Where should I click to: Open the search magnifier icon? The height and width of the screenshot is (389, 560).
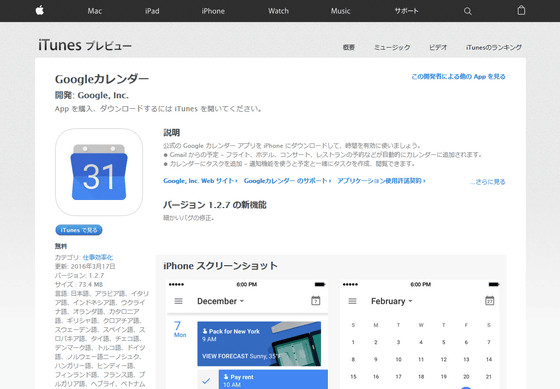tap(468, 11)
